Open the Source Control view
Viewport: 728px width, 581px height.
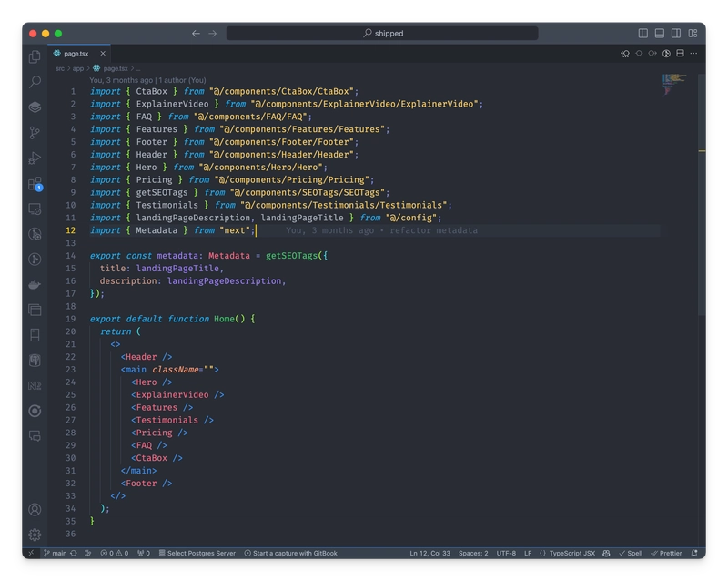point(35,133)
